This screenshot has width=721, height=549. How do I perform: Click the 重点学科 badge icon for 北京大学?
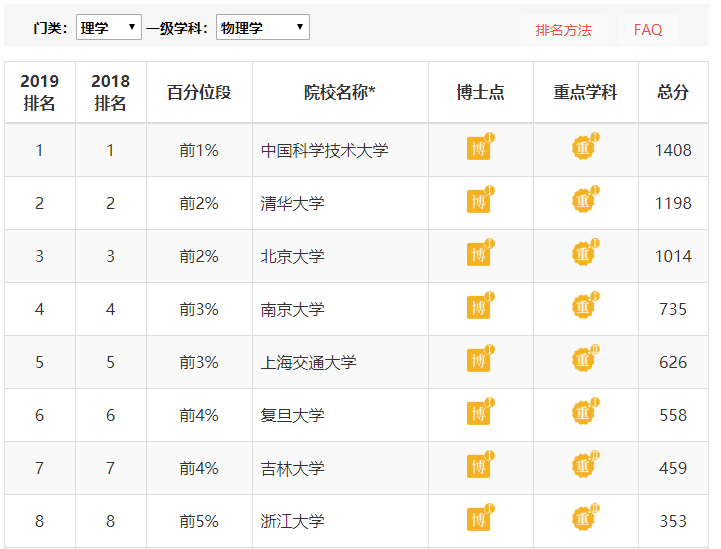[x=585, y=252]
